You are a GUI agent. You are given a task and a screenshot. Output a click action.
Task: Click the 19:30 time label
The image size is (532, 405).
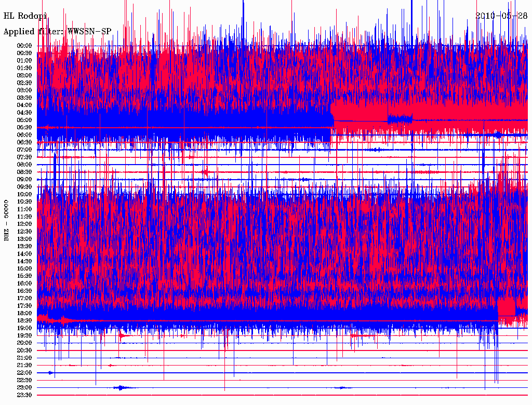point(24,335)
